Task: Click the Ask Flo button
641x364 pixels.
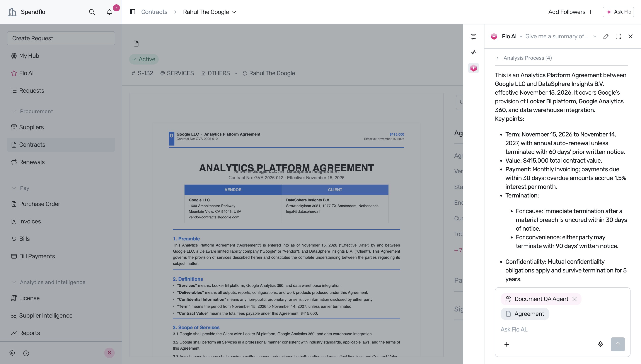Action: point(618,12)
